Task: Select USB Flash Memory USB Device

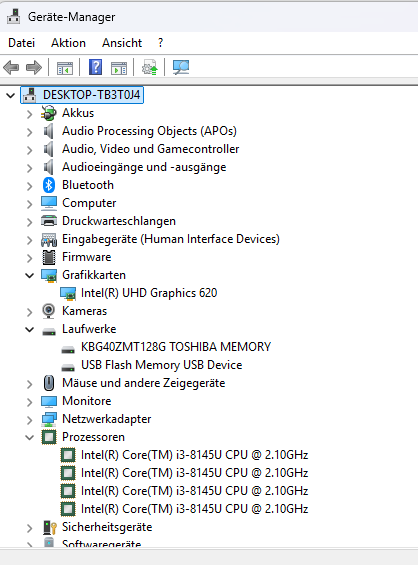Action: click(x=161, y=365)
